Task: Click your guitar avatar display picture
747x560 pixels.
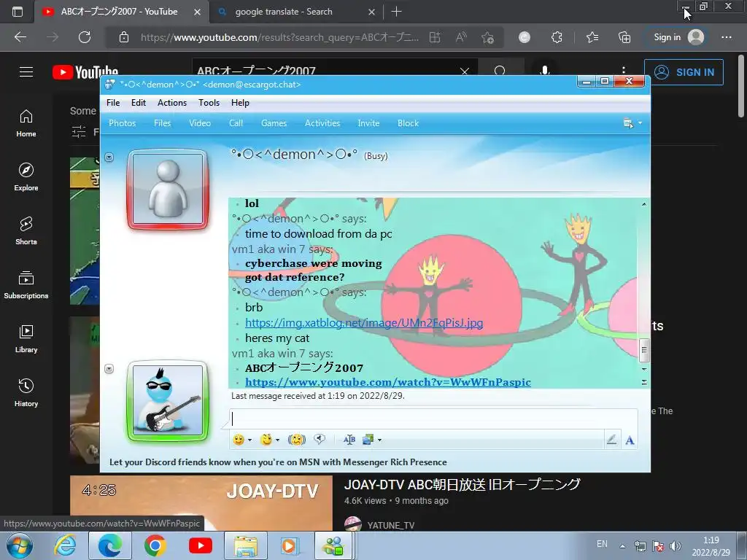Action: (168, 401)
